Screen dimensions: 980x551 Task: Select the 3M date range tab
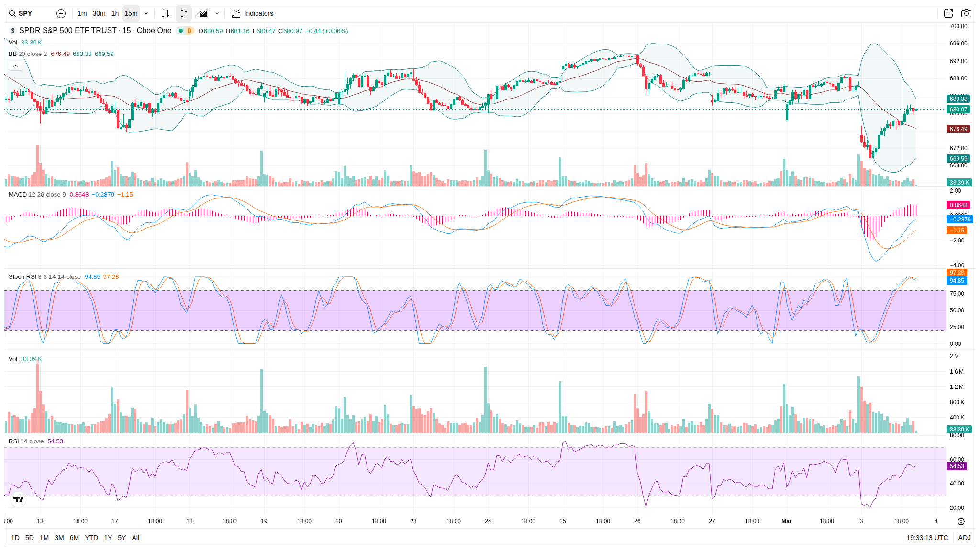click(x=59, y=538)
